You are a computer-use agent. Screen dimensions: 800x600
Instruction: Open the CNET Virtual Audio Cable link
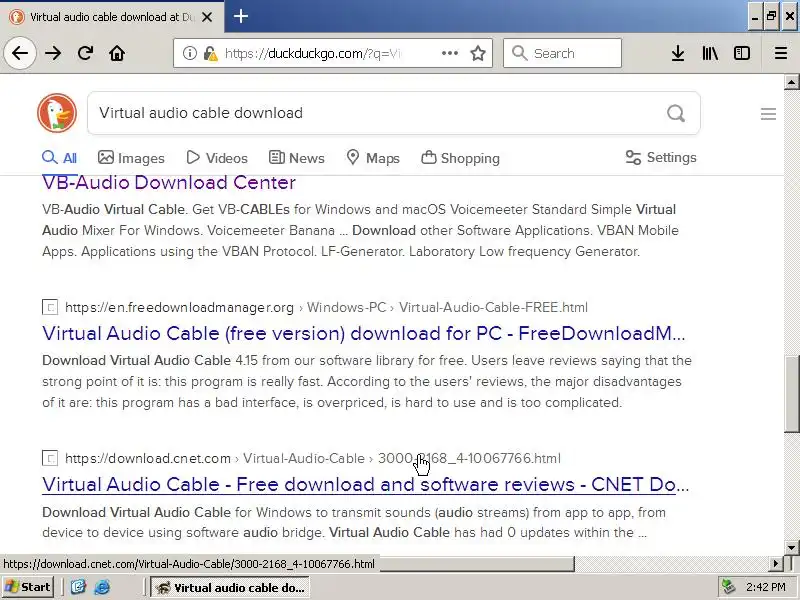pos(365,484)
